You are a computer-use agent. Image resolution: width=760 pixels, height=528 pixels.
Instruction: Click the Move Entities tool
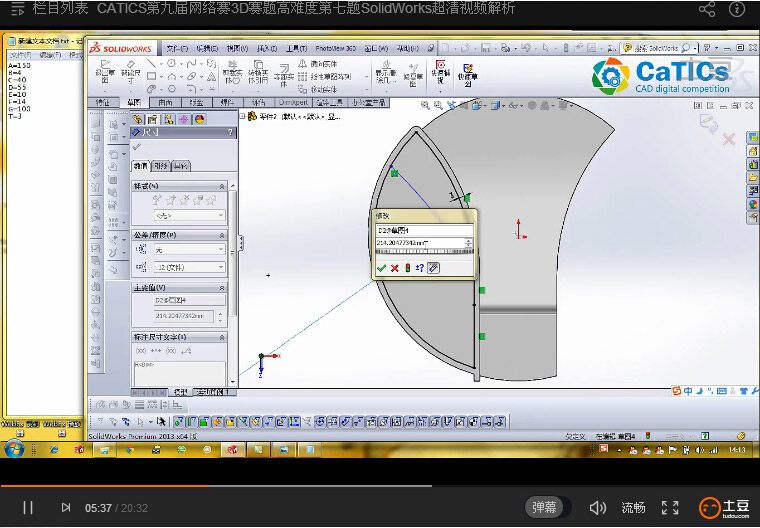click(317, 89)
